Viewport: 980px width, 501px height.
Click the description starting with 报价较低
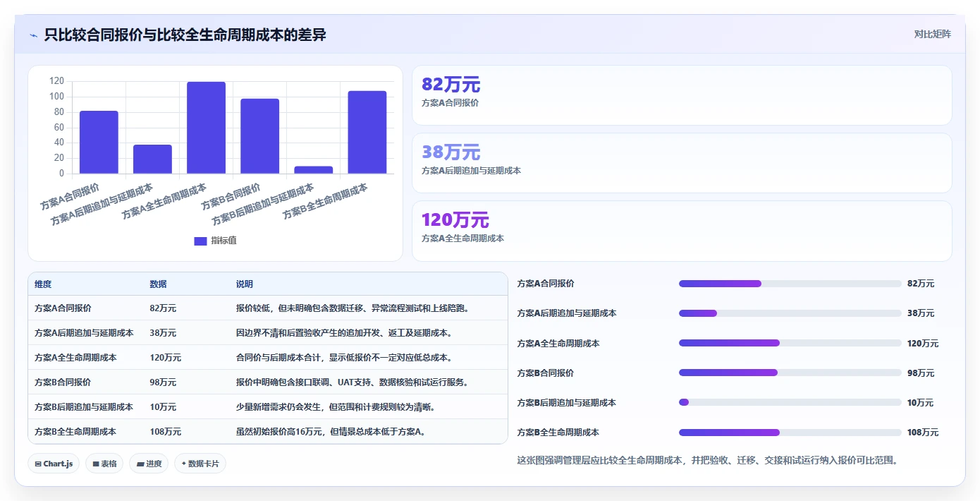pyautogui.click(x=353, y=308)
